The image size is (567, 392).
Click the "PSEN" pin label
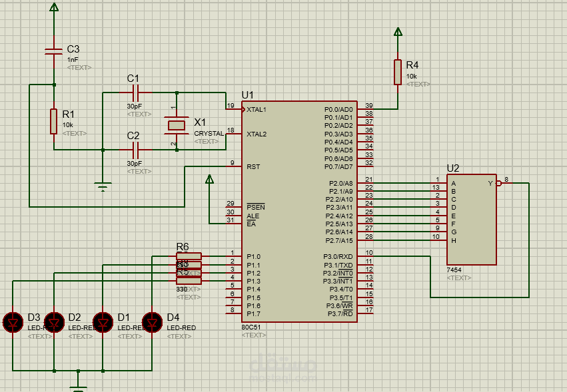(x=256, y=207)
